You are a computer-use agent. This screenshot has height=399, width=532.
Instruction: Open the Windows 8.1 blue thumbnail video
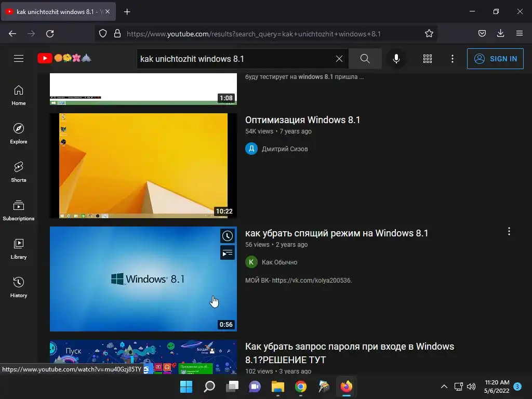click(143, 279)
